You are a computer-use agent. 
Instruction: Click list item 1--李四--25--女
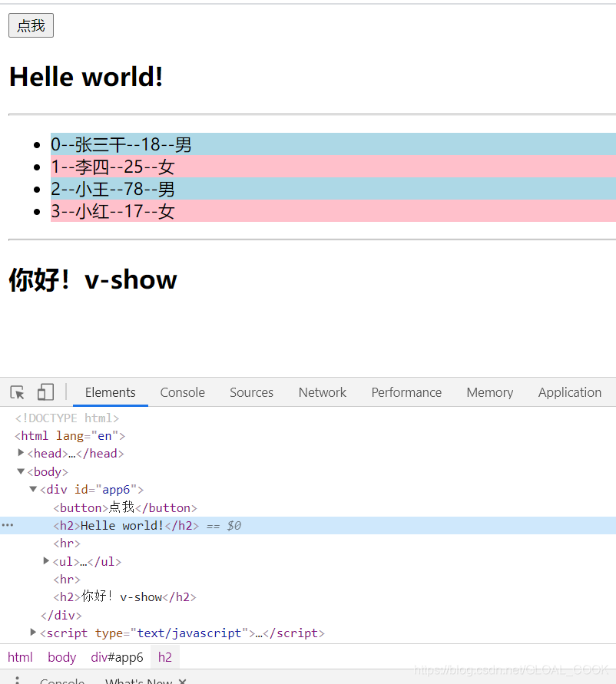point(333,167)
